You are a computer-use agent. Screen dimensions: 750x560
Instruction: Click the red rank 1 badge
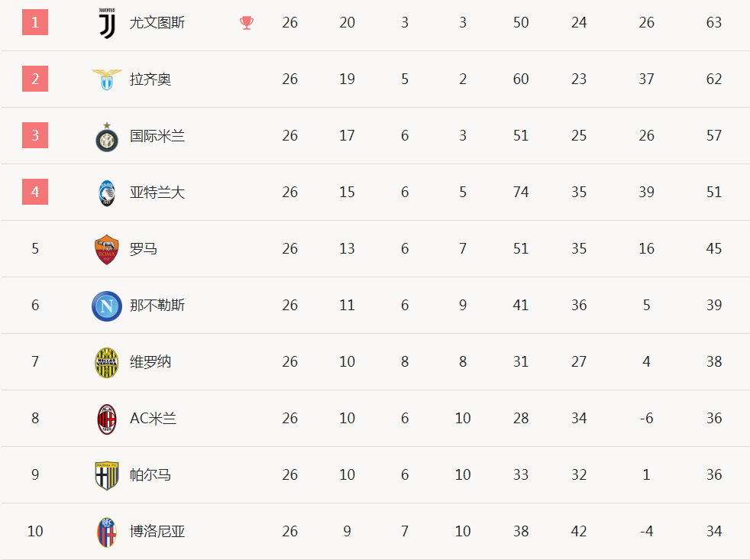coord(35,22)
